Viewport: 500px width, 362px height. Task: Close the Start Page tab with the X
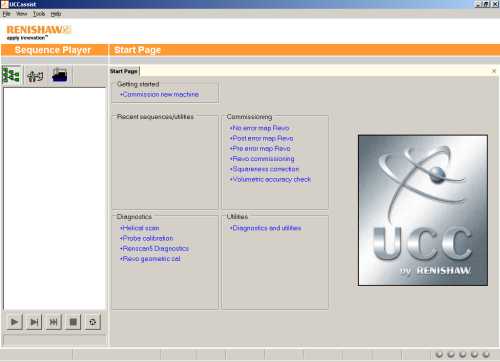[494, 71]
